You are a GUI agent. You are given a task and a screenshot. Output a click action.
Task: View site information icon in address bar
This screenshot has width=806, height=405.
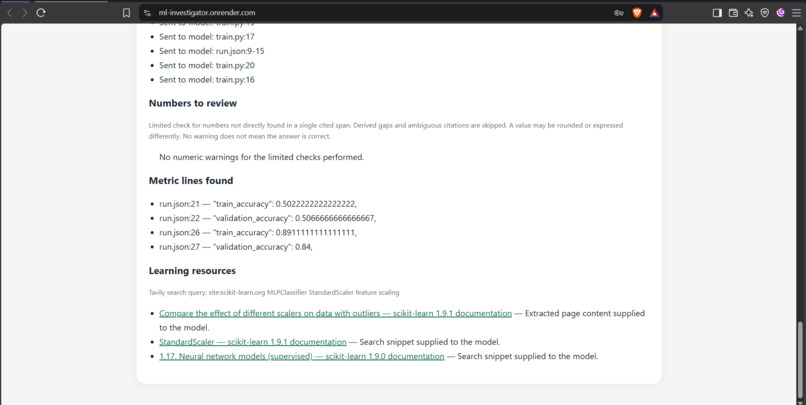click(x=148, y=13)
